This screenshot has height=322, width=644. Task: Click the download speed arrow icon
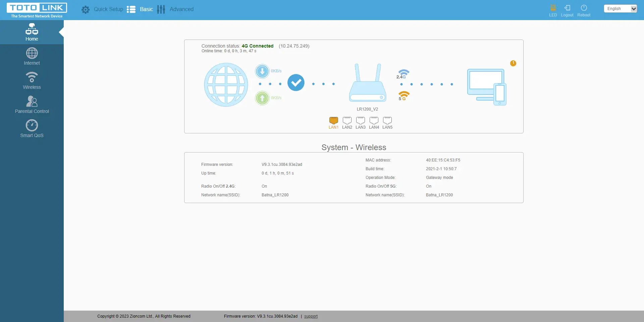click(x=262, y=71)
